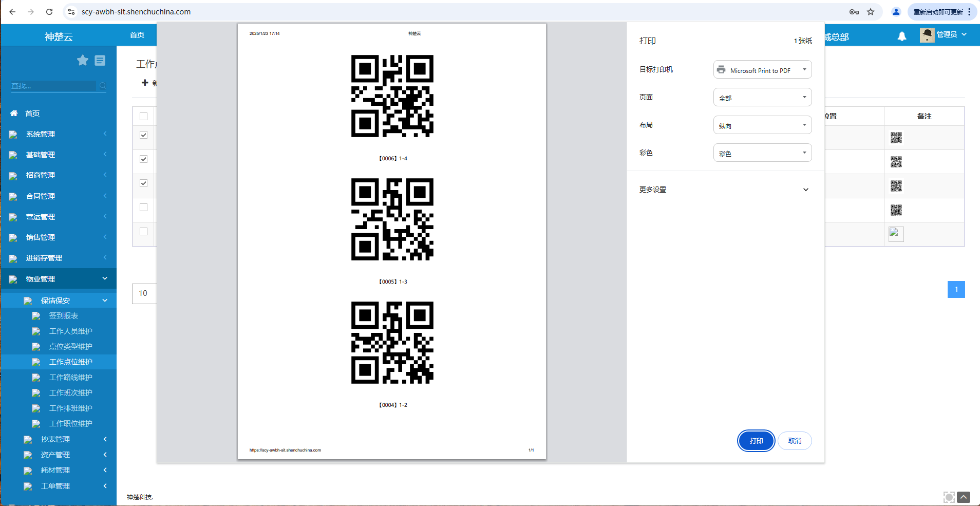Screen dimensions: 980x506
Task: Open 工作人员维护 menu item
Action: (71, 331)
